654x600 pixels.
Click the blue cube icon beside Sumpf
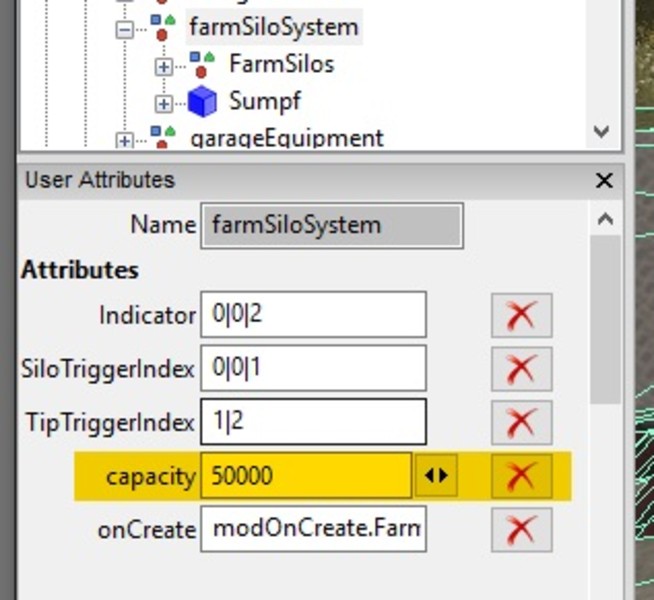[202, 101]
